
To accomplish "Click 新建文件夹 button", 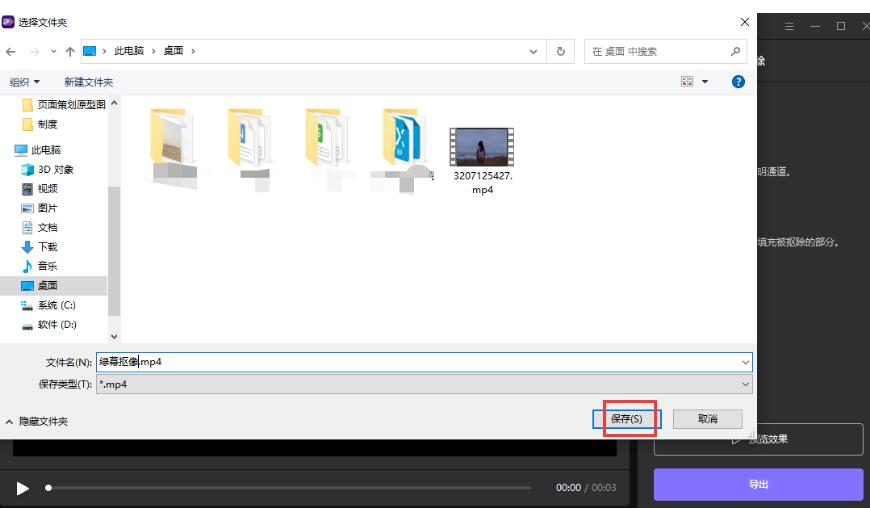I will coord(88,82).
